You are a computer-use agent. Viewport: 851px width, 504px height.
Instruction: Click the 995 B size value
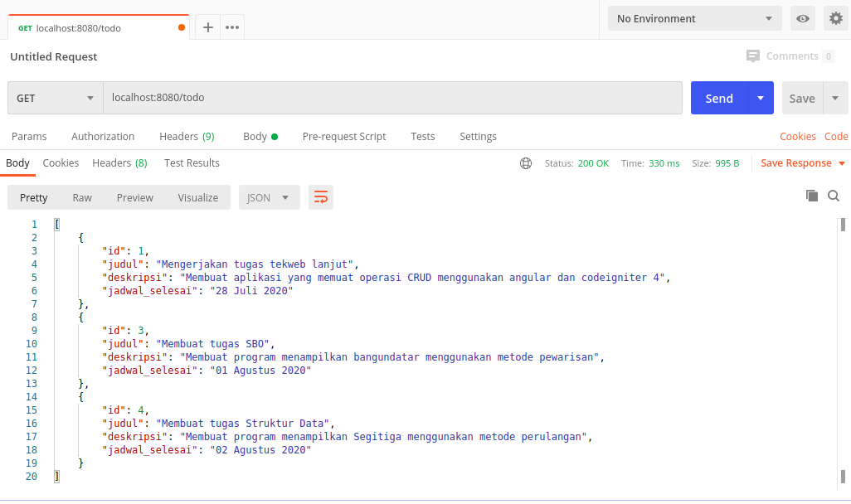[x=727, y=163]
